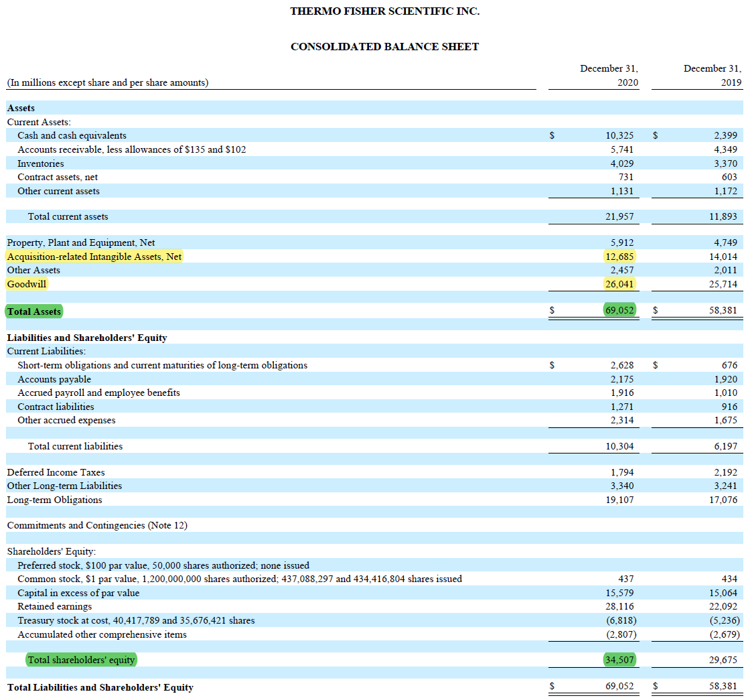Select long-term obligations value 19,107
The height and width of the screenshot is (700, 748).
click(619, 500)
